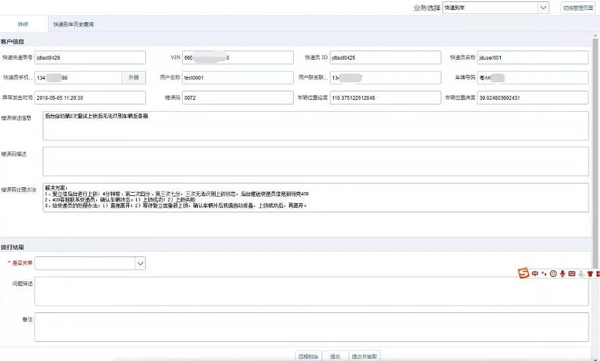Image resolution: width=600 pixels, height=361 pixels.
Task: Click Sogou microphone voice input icon
Action: coord(562,273)
